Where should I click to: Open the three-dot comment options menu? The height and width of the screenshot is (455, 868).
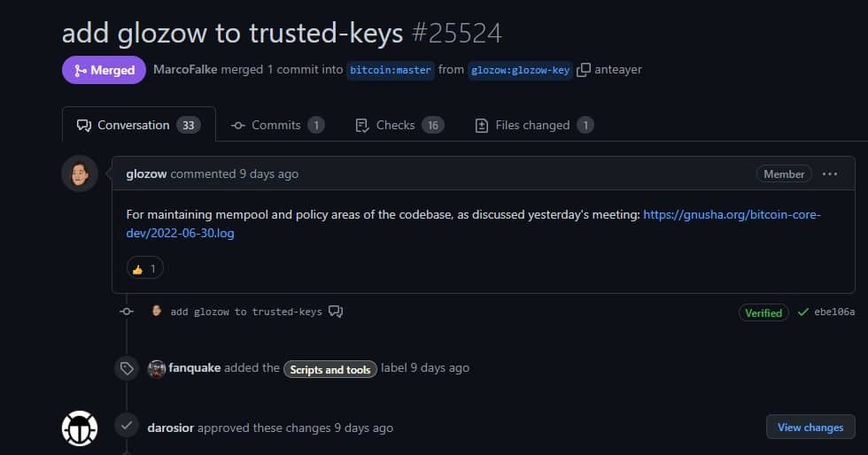tap(830, 174)
